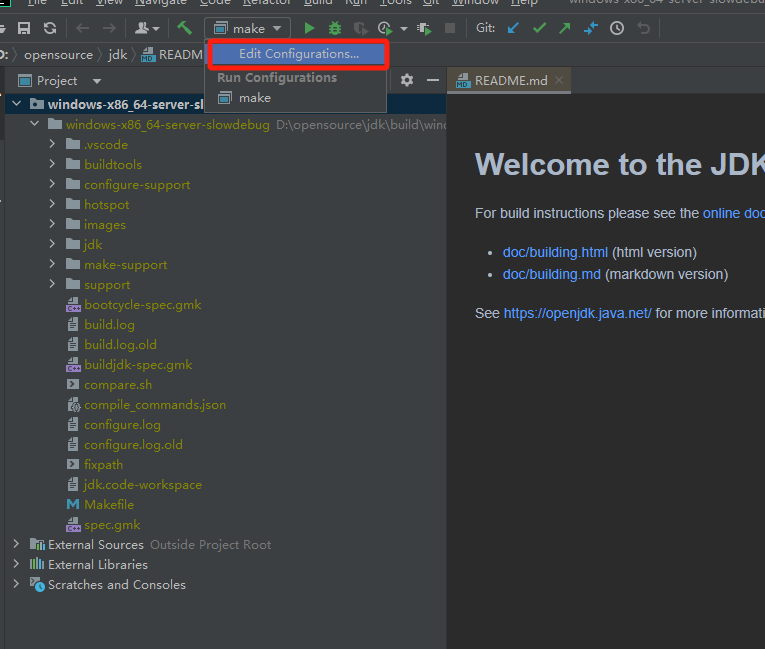765x649 pixels.
Task: Open the doc/building.md link
Action: click(551, 274)
